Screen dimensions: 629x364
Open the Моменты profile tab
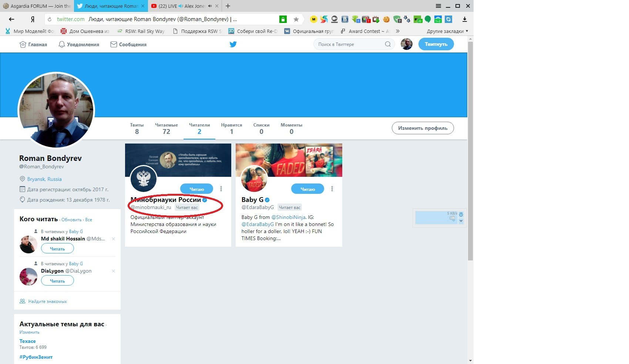tap(292, 128)
